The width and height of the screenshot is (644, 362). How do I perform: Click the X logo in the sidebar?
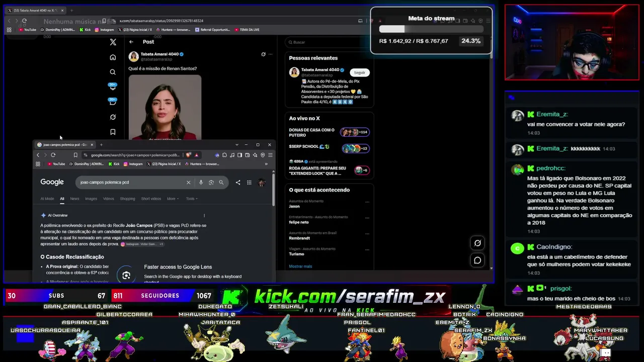[113, 42]
